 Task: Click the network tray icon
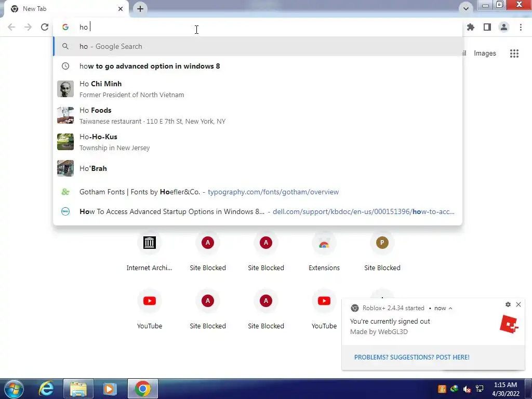[x=480, y=389]
